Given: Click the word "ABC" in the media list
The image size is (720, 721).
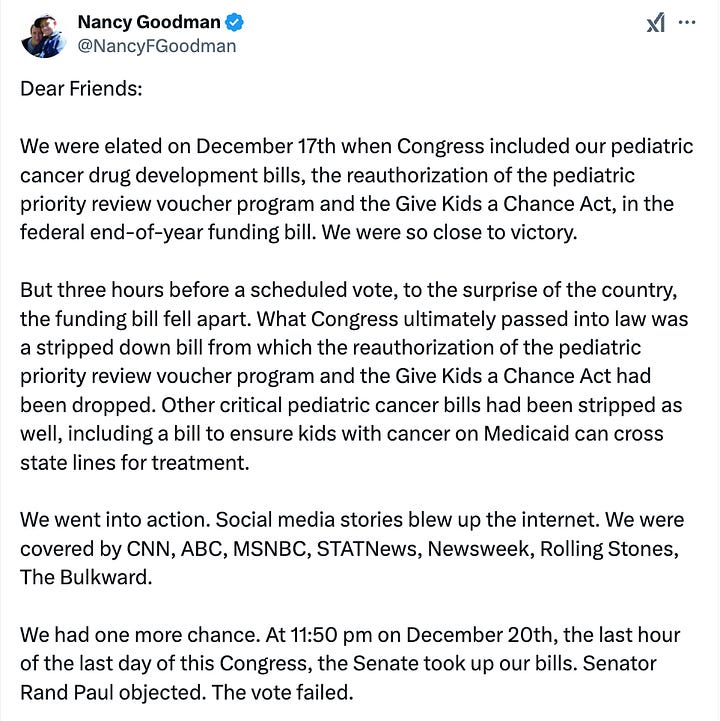Looking at the screenshot, I should 200,549.
